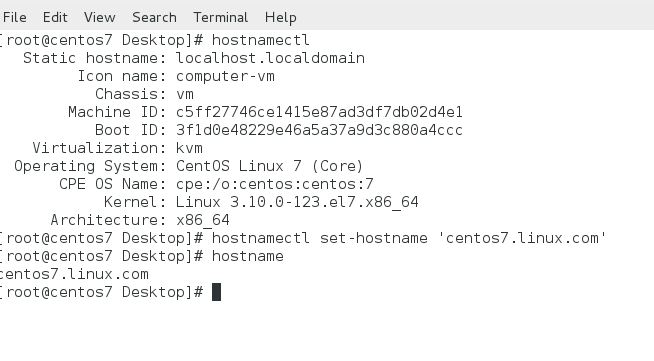Open the Help menu

tap(280, 18)
